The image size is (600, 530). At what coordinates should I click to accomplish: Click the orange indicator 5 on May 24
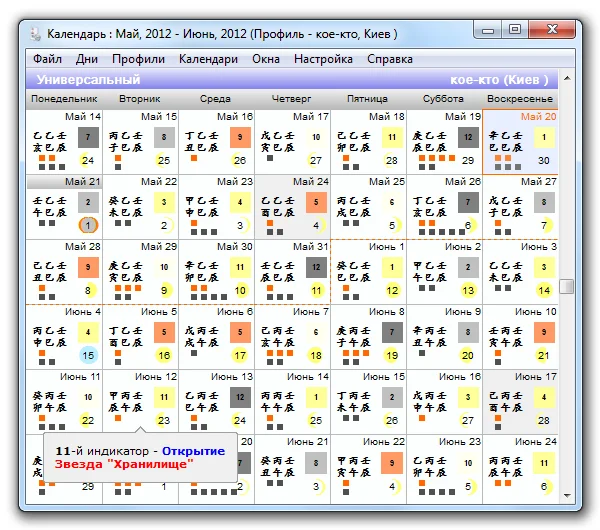click(316, 202)
